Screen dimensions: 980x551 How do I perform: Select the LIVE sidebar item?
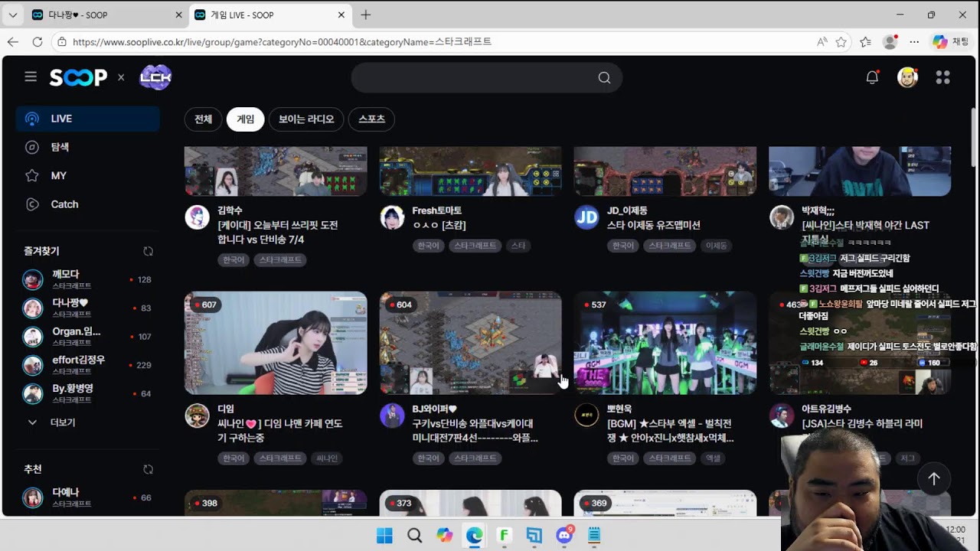[x=87, y=119]
